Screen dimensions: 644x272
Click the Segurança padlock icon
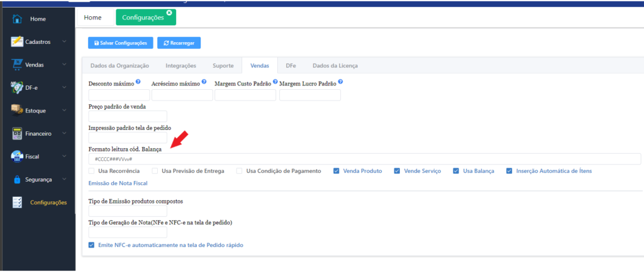18,179
